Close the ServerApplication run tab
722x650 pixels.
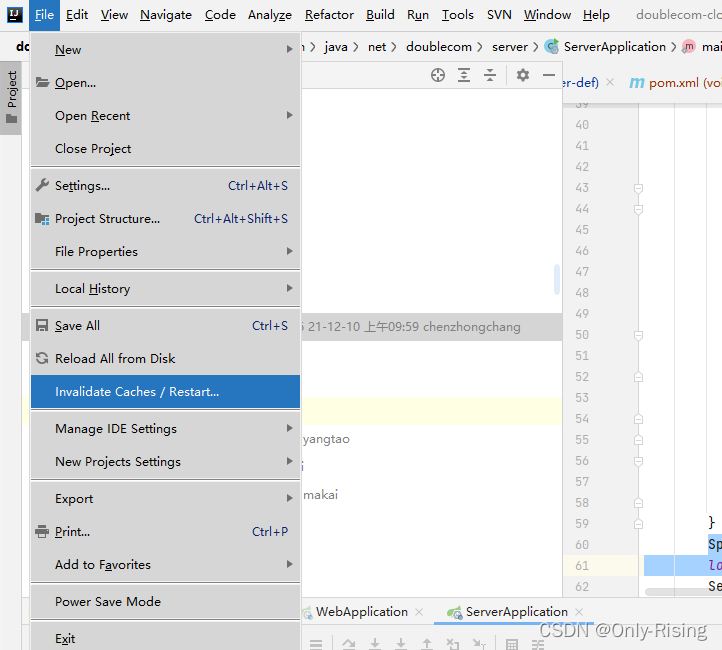[579, 612]
